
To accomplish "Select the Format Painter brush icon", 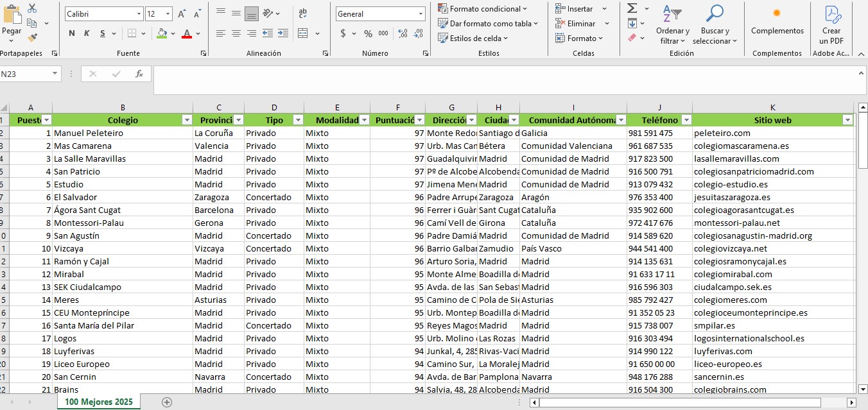I will 32,38.
